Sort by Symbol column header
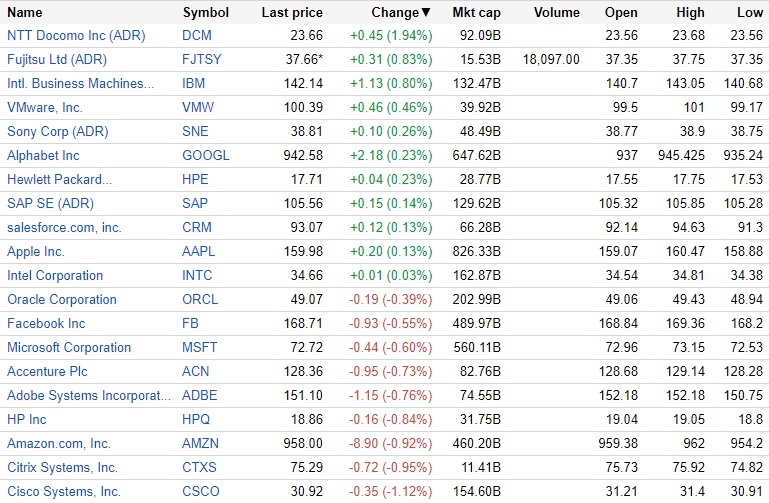The image size is (769, 503). coord(206,13)
